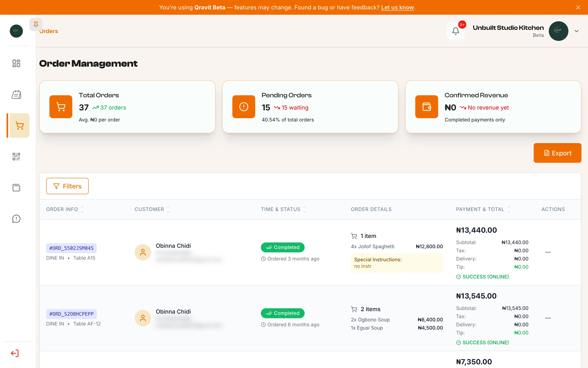
Task: Open the dashboard grid icon in sidebar
Action: click(x=16, y=63)
